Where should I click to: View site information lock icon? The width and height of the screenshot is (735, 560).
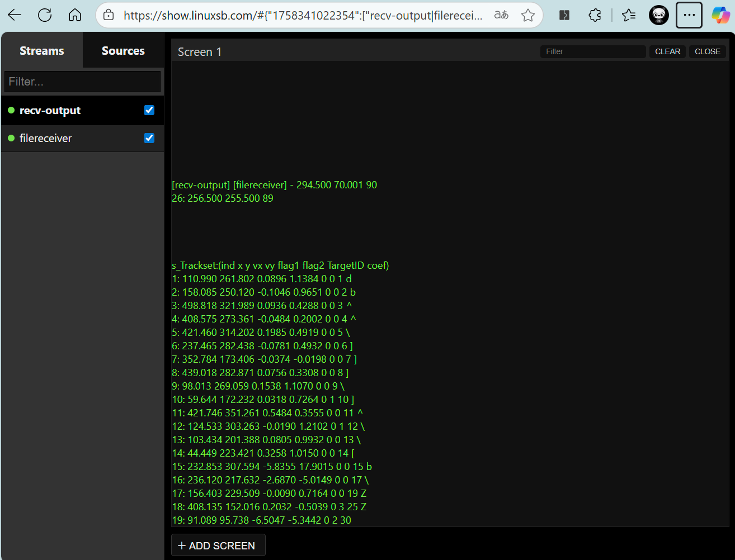[x=109, y=16]
